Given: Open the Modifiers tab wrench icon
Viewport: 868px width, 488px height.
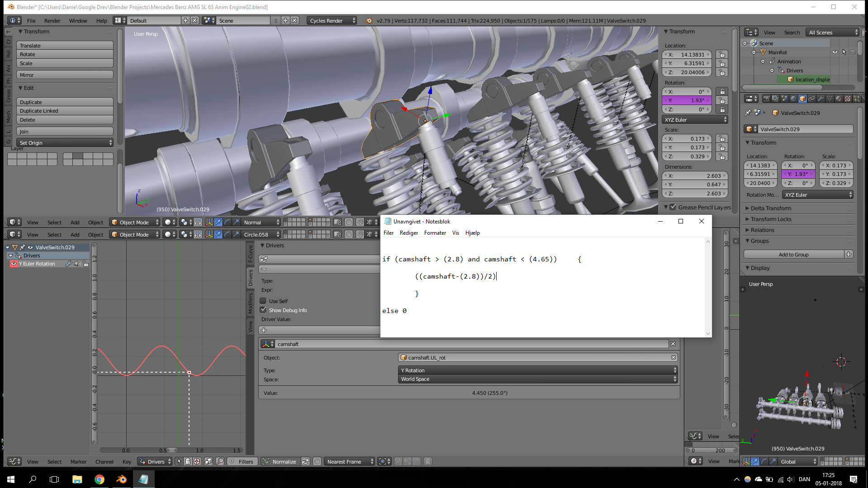Looking at the screenshot, I should tap(821, 99).
